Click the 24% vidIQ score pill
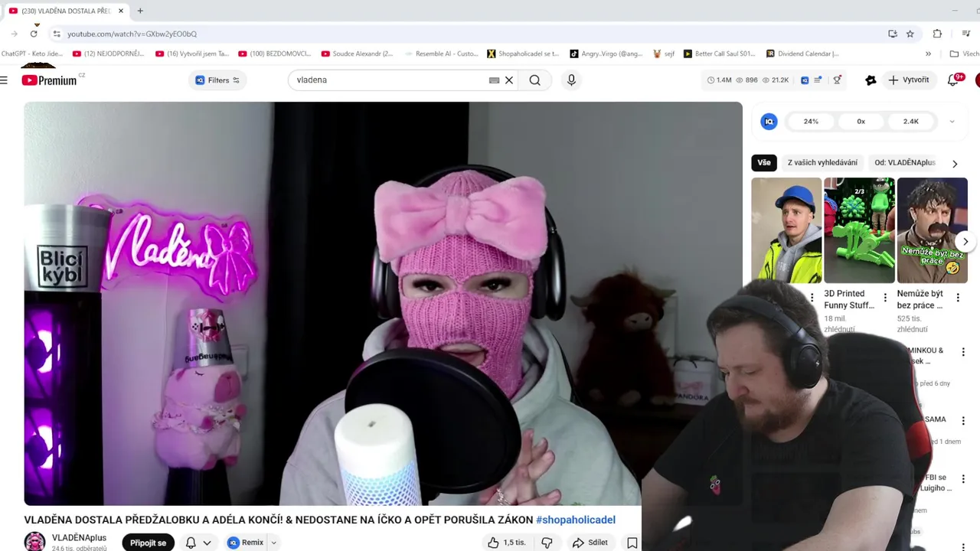 (811, 121)
